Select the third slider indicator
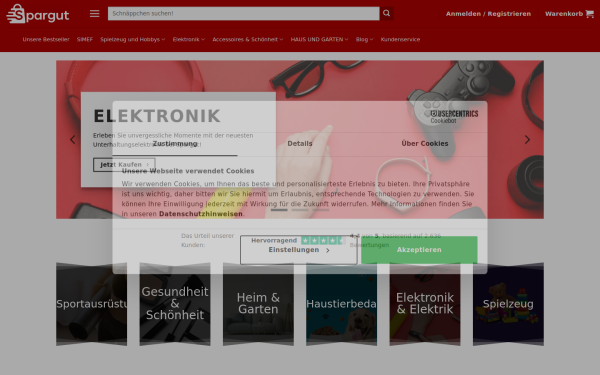 click(x=320, y=210)
